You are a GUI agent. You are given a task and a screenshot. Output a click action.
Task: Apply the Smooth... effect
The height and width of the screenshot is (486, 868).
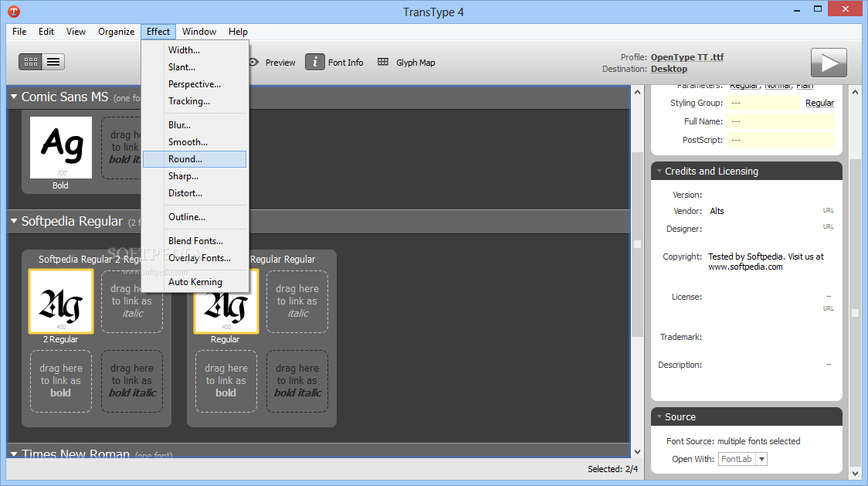195,142
